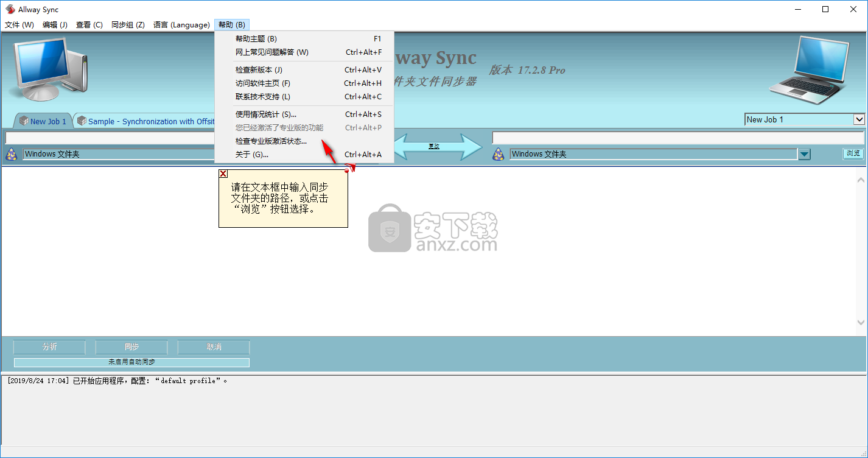
Task: Click the desktop computer image
Action: 49,68
